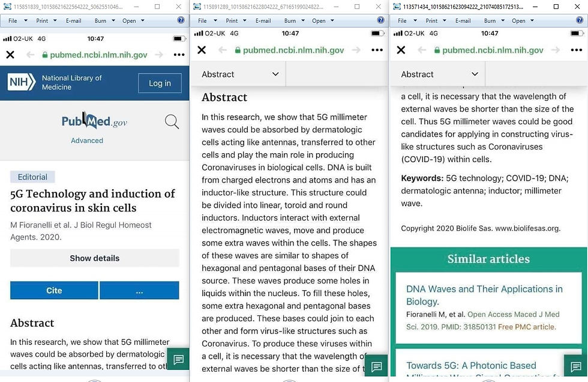Open the Advanced search link
Viewport: 588px width, 382px height.
[87, 141]
